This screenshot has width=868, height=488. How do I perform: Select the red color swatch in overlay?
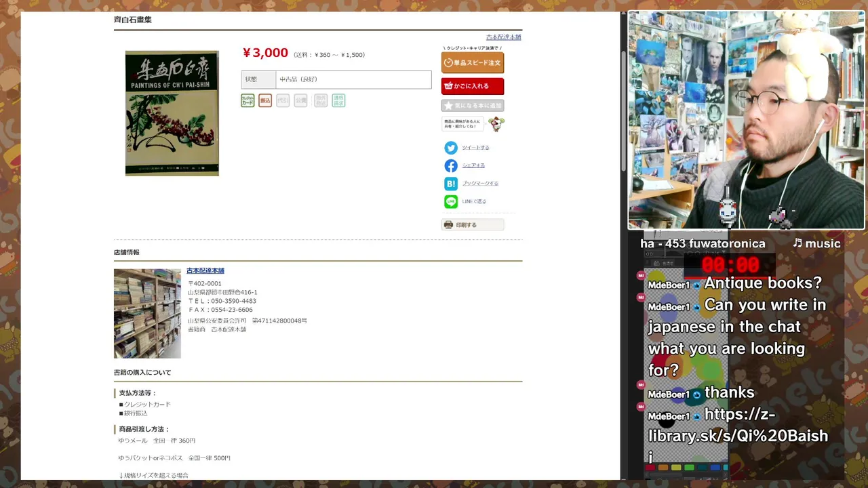(650, 468)
